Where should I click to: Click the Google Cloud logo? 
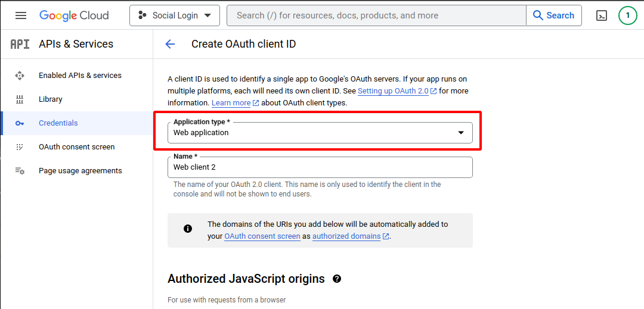coord(74,15)
